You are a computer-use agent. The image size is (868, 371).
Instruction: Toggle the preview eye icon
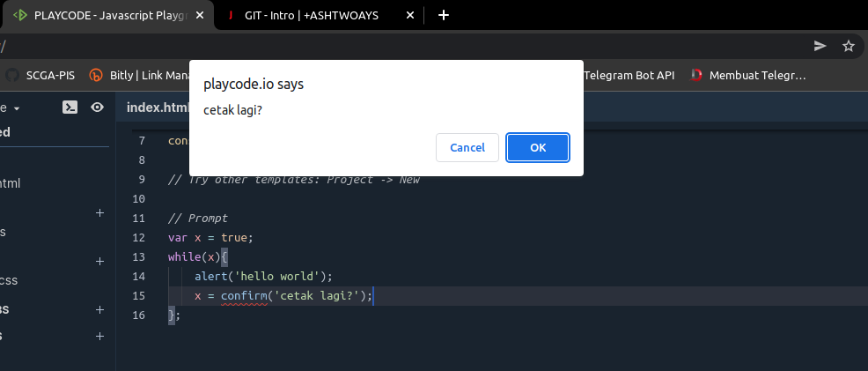coord(98,108)
